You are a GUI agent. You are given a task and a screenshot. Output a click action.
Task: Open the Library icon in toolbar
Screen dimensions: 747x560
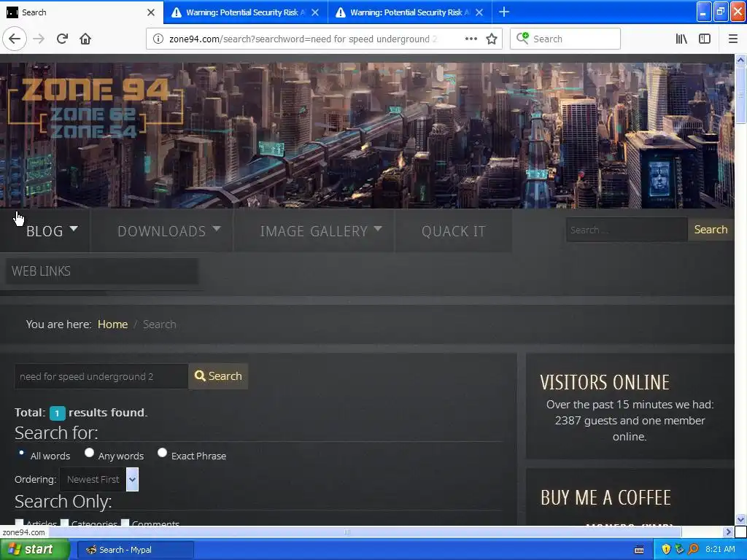681,39
